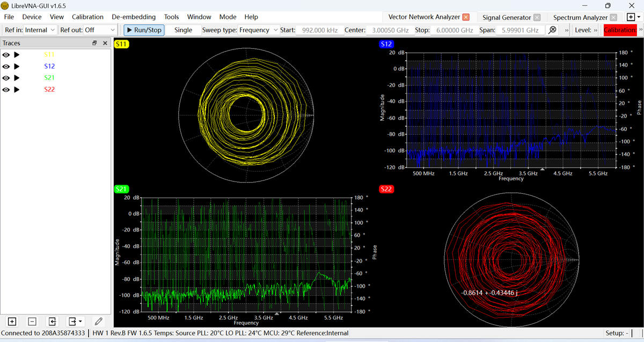Open the Mode menu

tap(228, 17)
